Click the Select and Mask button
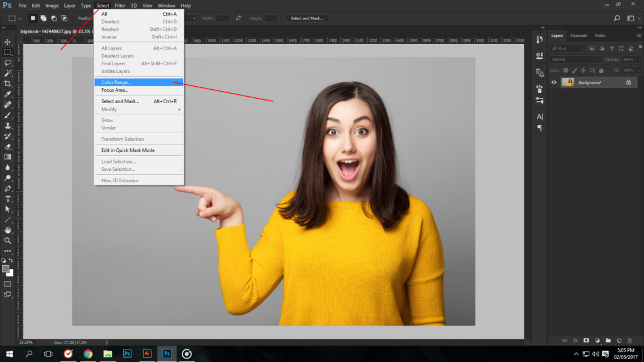The height and width of the screenshot is (362, 644). [x=307, y=18]
